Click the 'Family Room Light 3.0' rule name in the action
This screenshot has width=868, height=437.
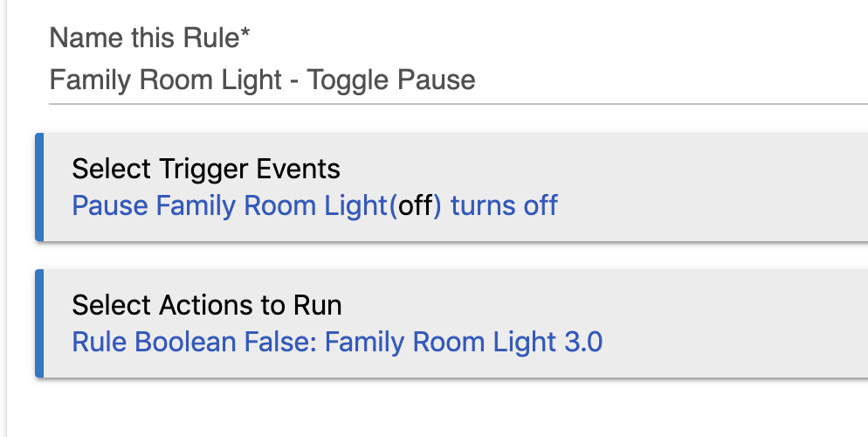click(x=464, y=342)
